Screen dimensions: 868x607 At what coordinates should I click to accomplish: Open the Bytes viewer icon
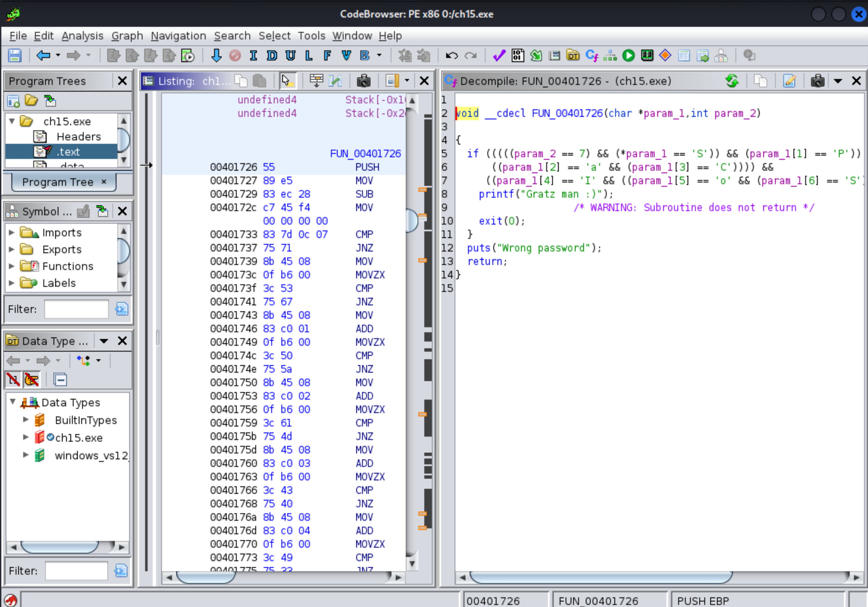518,56
